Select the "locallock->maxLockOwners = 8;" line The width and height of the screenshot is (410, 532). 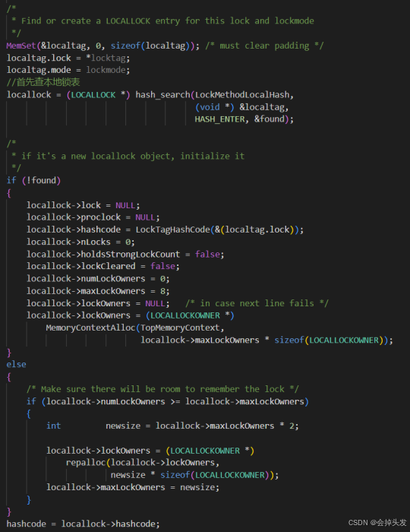[x=98, y=291]
